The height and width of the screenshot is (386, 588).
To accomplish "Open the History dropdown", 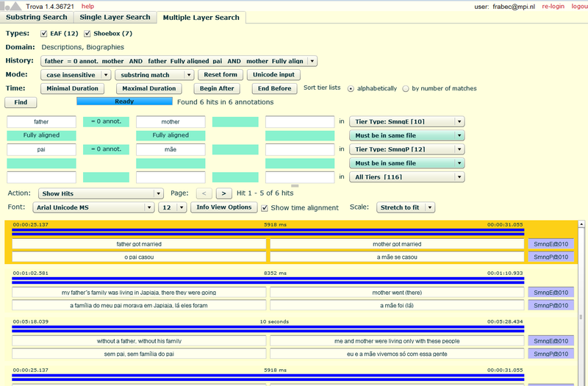I will (x=179, y=61).
